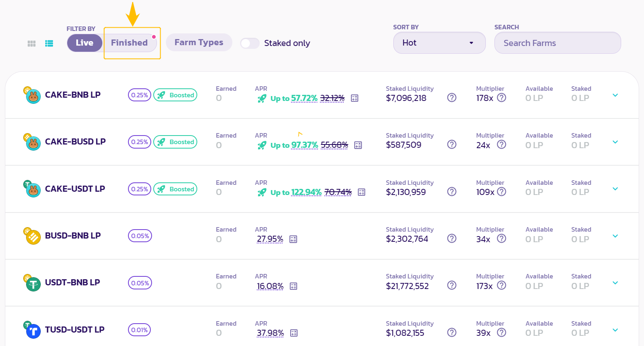Viewport: 644px width, 346px height.
Task: Click the 57.72% boosted APR value
Action: 304,98
